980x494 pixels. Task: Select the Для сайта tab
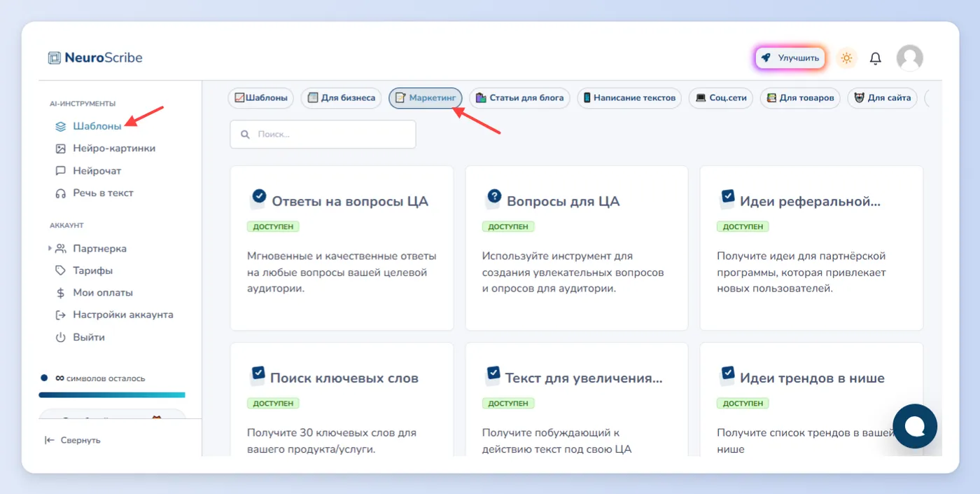coord(883,98)
